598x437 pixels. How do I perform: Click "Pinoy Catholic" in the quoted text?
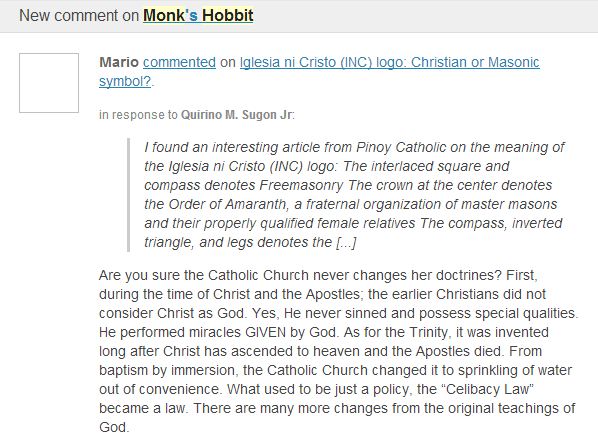(401, 147)
